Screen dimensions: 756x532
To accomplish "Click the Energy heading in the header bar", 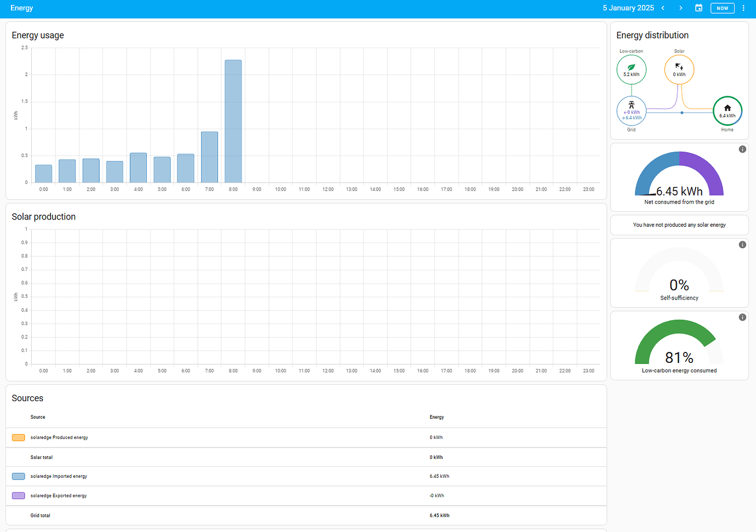I will point(21,8).
